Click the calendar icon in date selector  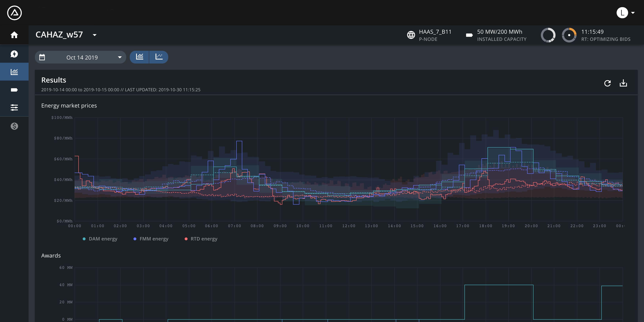click(x=42, y=57)
